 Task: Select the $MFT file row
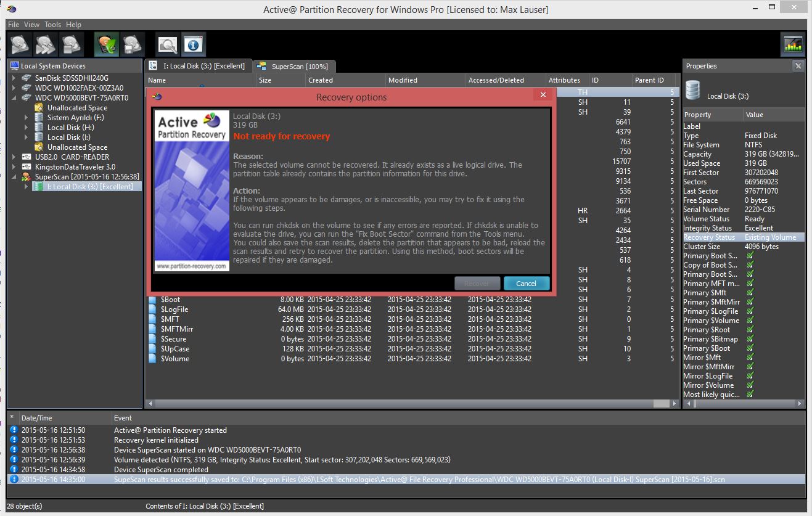pyautogui.click(x=412, y=319)
